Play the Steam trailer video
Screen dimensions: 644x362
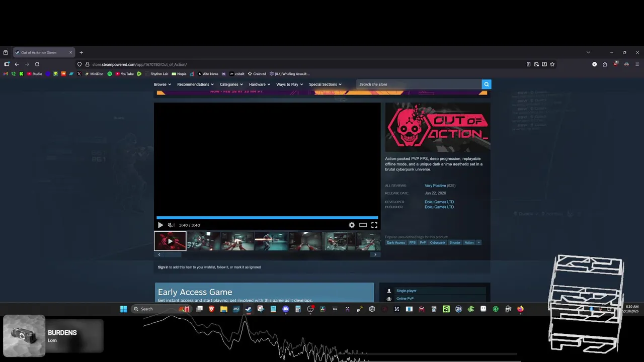tap(160, 225)
